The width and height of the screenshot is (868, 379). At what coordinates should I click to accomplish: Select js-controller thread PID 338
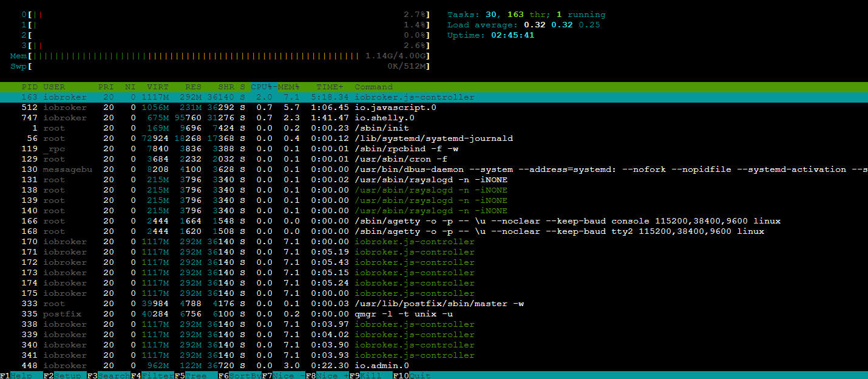point(434,324)
